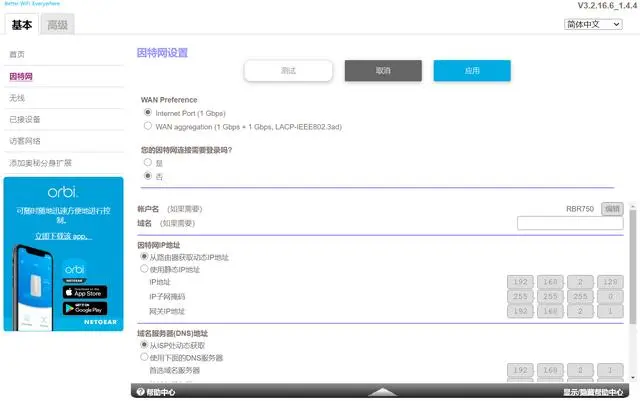Select Internet Port (1 Gbps) option

click(x=148, y=112)
